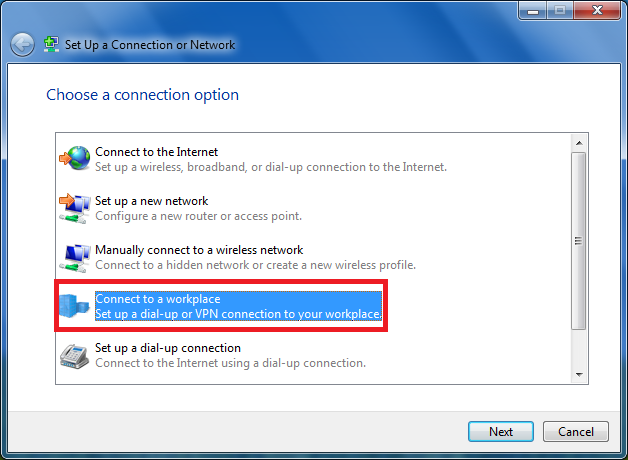
Task: Click the scrollbar down arrow in the options list
Action: pyautogui.click(x=579, y=374)
